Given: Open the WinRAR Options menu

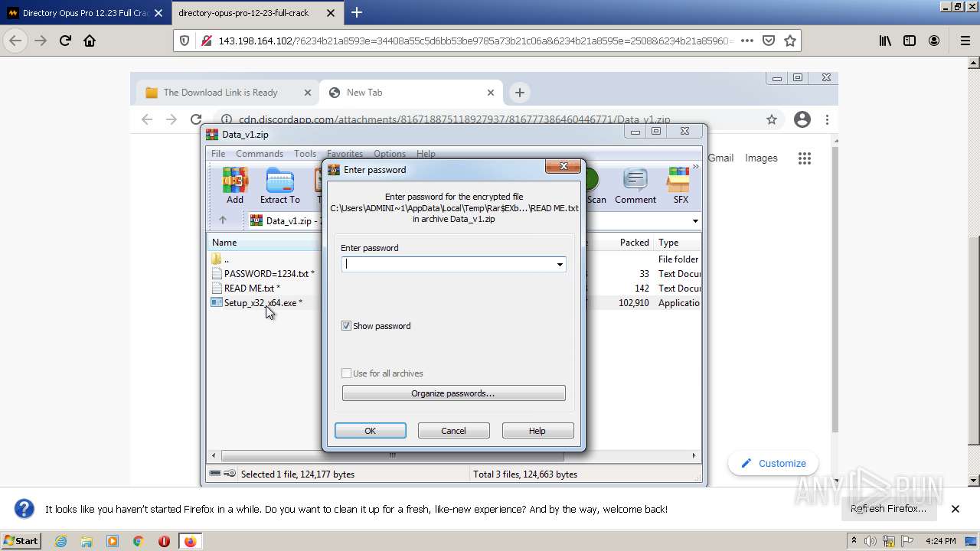Looking at the screenshot, I should click(390, 154).
